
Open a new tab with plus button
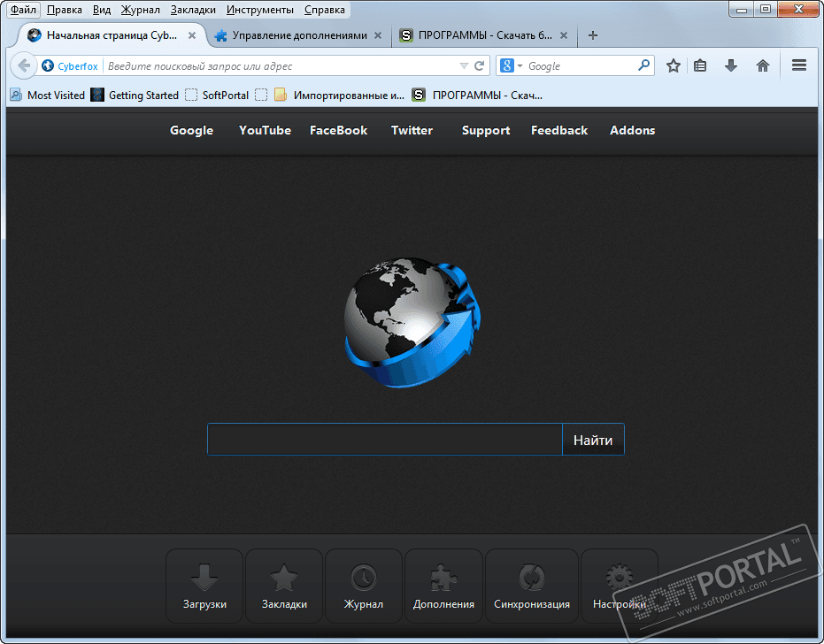(x=593, y=35)
